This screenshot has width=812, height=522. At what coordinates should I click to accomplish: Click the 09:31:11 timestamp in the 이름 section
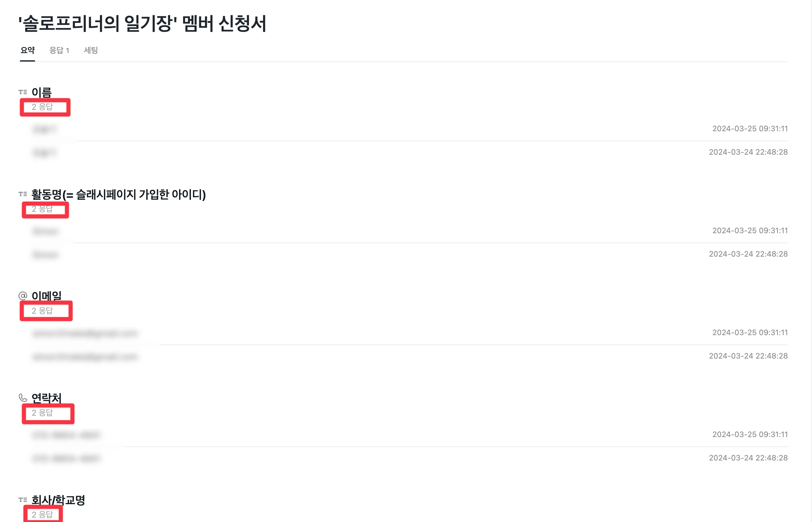tap(750, 129)
